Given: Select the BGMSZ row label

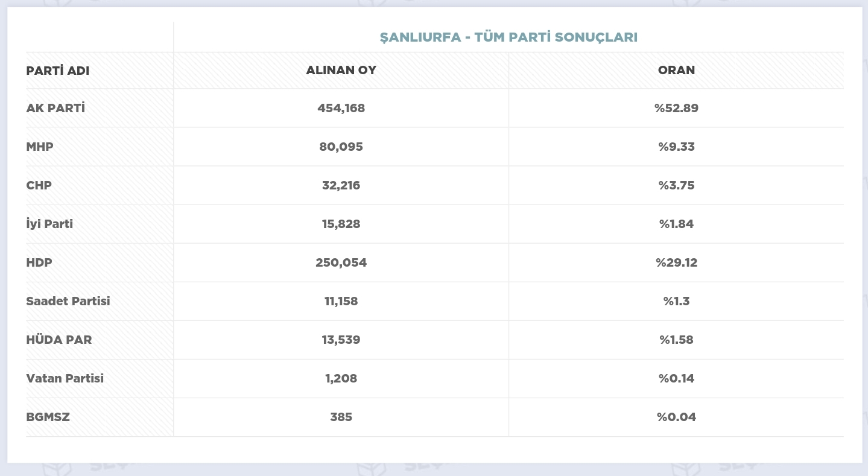Looking at the screenshot, I should [48, 417].
